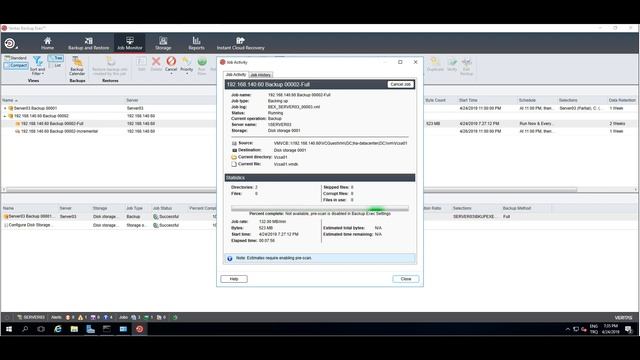Open Sort and Filter menu

[x=38, y=66]
